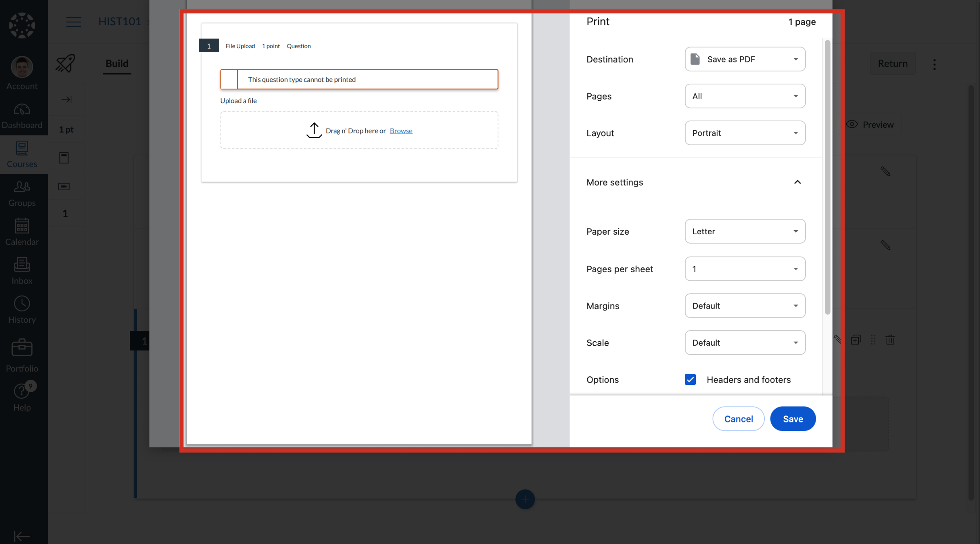Click the text block icon in left rail
Image resolution: width=980 pixels, height=544 pixels.
click(64, 187)
